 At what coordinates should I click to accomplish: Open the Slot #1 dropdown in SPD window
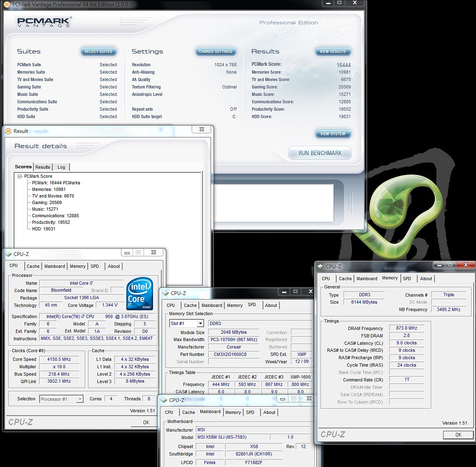(200, 324)
